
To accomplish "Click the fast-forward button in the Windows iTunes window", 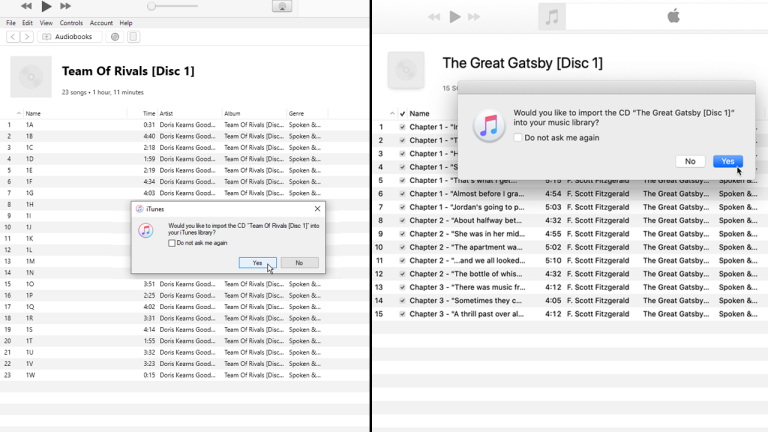I will pyautogui.click(x=65, y=6).
